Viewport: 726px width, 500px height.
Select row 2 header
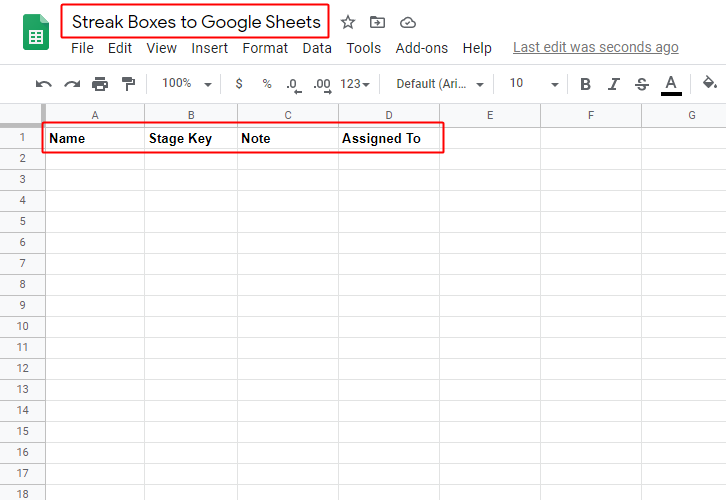[22, 158]
